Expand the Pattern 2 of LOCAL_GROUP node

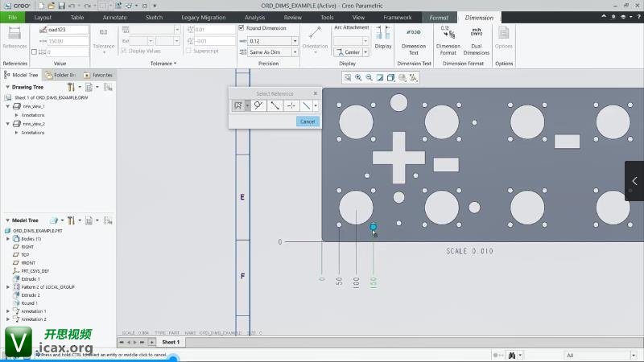coord(8,287)
